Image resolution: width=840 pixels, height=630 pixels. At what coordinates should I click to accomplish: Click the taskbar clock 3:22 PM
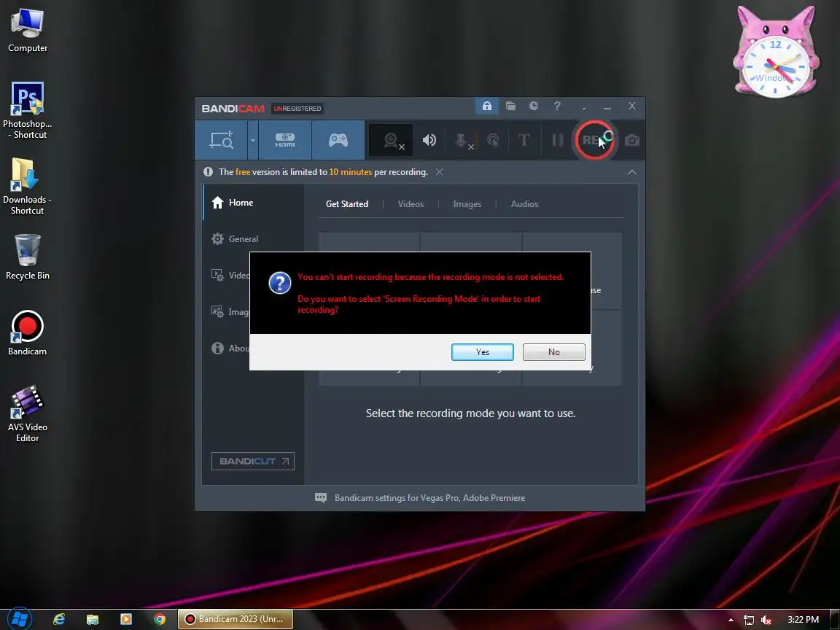coord(803,619)
